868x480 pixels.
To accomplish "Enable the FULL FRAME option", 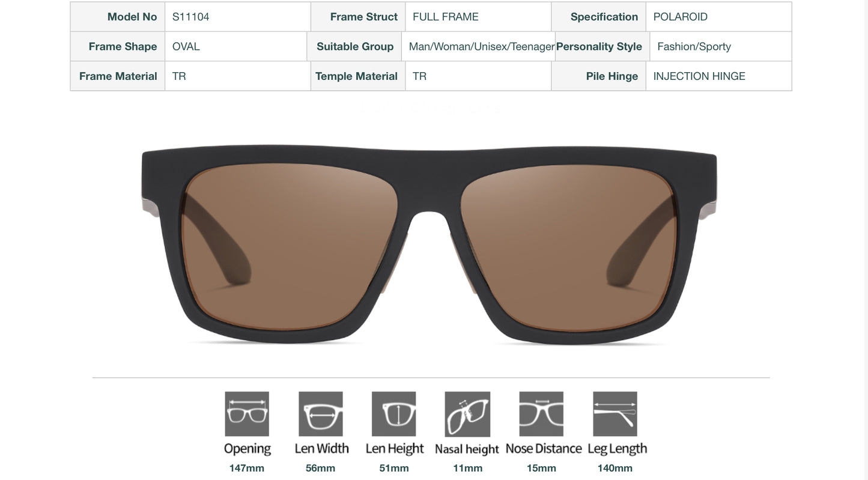I will point(445,17).
